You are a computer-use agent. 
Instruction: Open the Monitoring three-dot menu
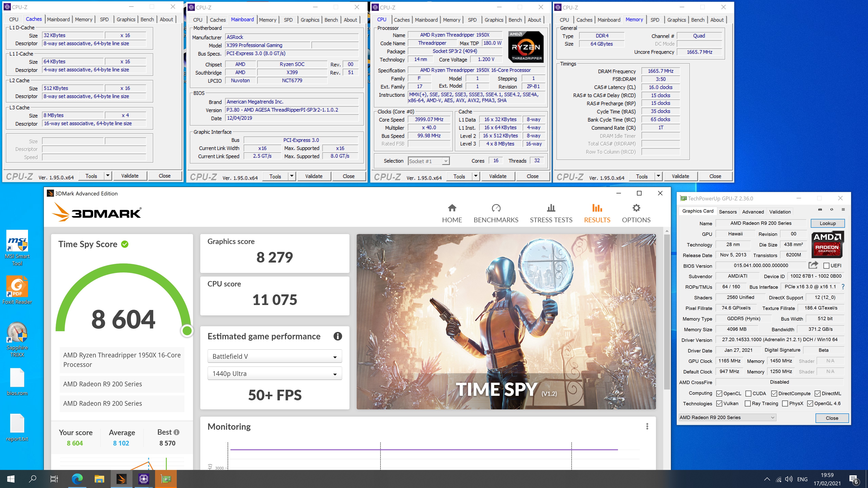(x=647, y=426)
